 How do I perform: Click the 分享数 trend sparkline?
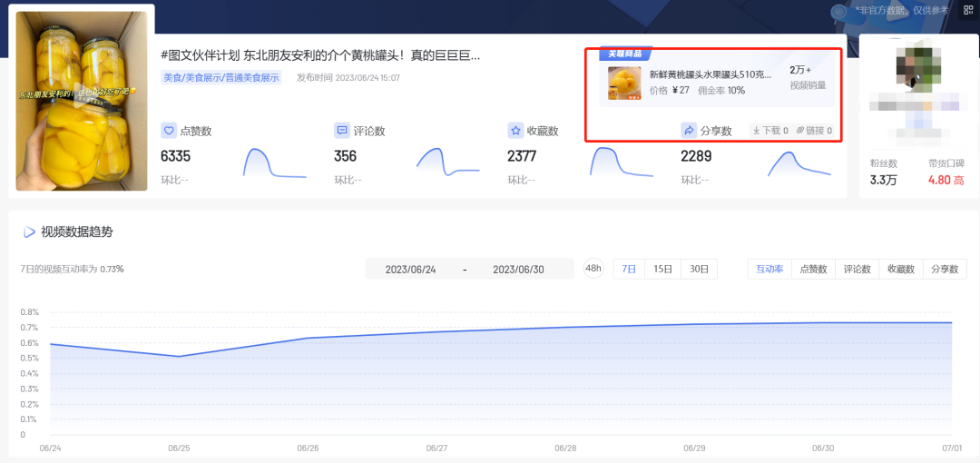coord(799,163)
